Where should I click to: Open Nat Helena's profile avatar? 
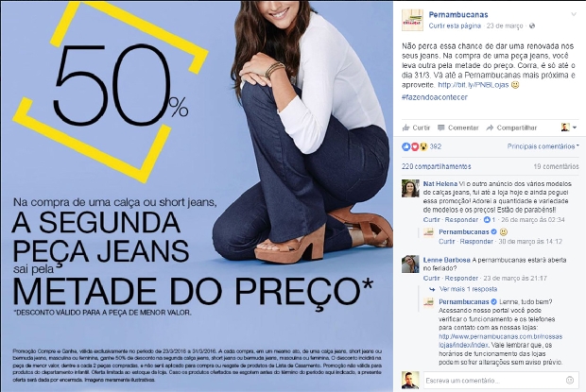pyautogui.click(x=410, y=188)
